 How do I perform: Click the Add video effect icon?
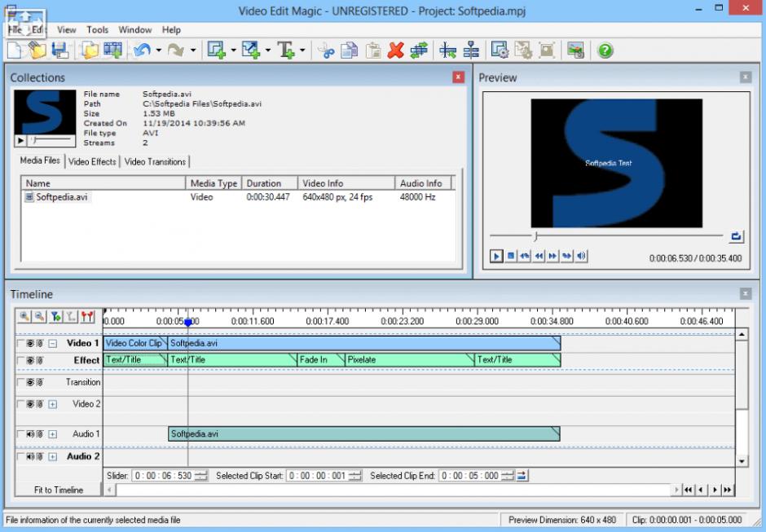(217, 51)
